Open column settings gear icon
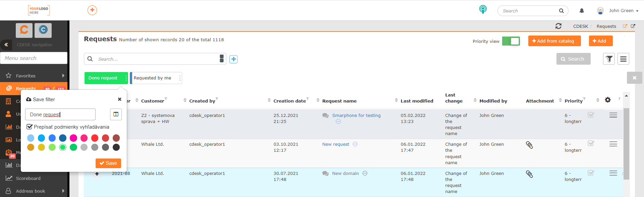The width and height of the screenshot is (644, 197). [607, 100]
